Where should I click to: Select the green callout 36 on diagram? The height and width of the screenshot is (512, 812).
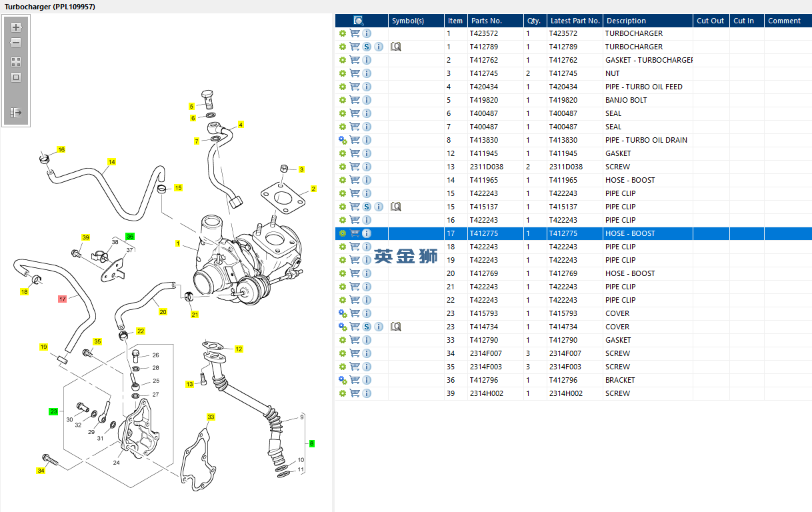(130, 236)
